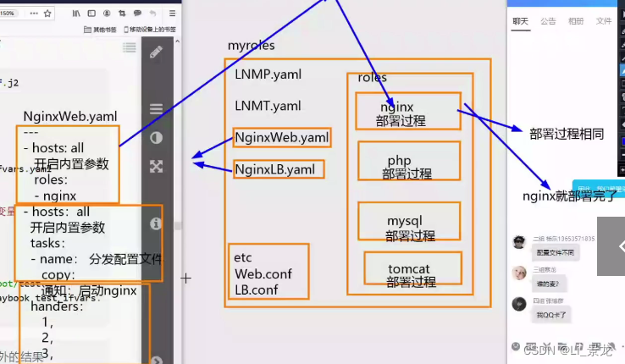Open the Firefox hamburger menu

click(172, 14)
